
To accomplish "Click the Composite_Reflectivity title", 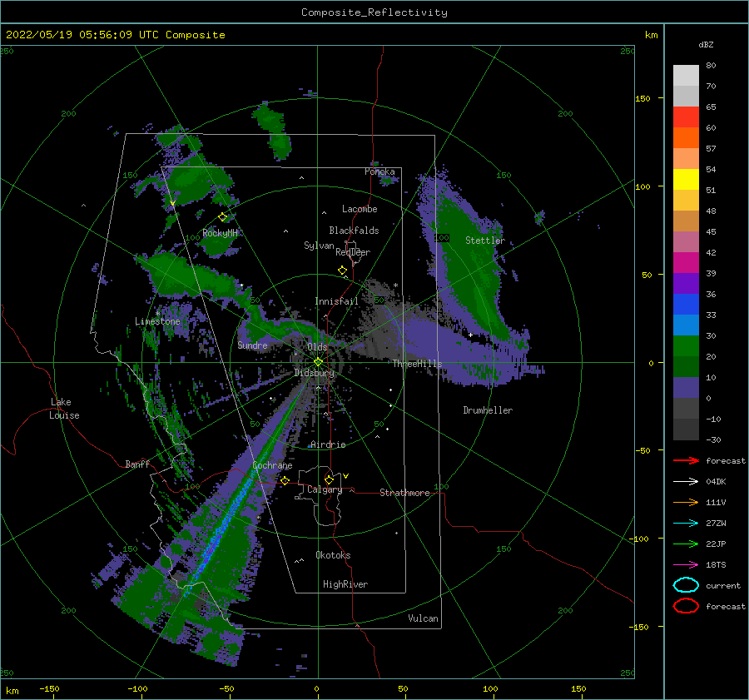I will click(374, 12).
